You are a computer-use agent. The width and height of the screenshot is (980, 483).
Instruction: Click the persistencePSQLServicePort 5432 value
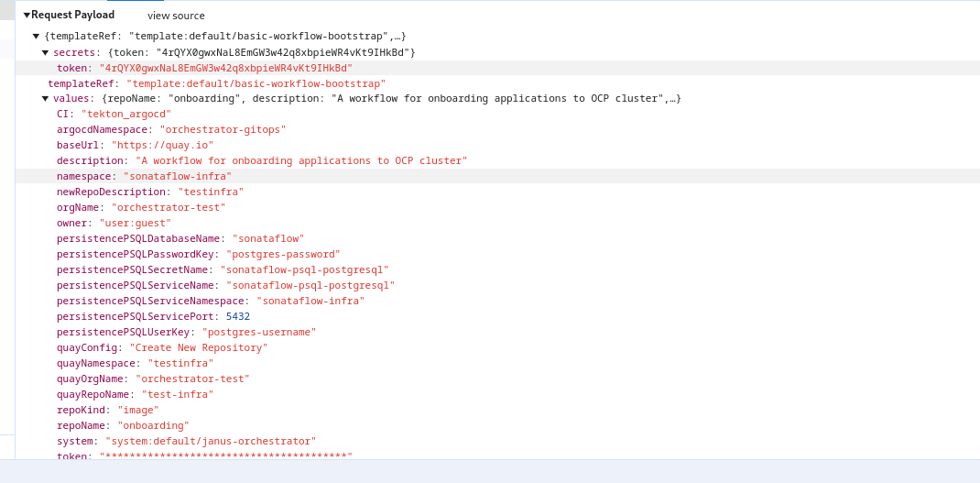238,316
